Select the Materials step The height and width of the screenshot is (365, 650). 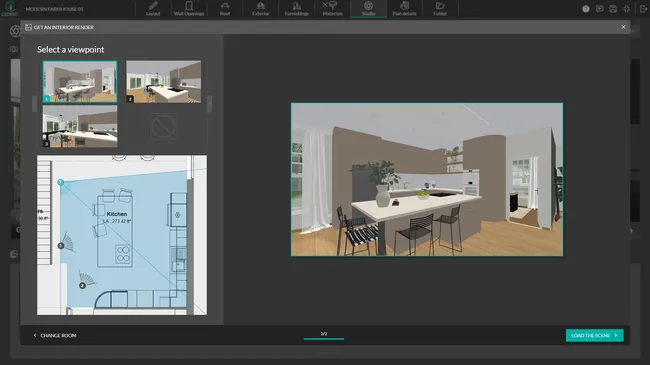pyautogui.click(x=332, y=9)
